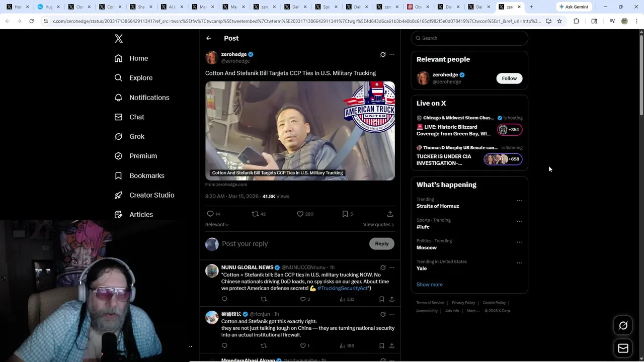Open Explore in sidebar
The width and height of the screenshot is (644, 362).
[134, 78]
